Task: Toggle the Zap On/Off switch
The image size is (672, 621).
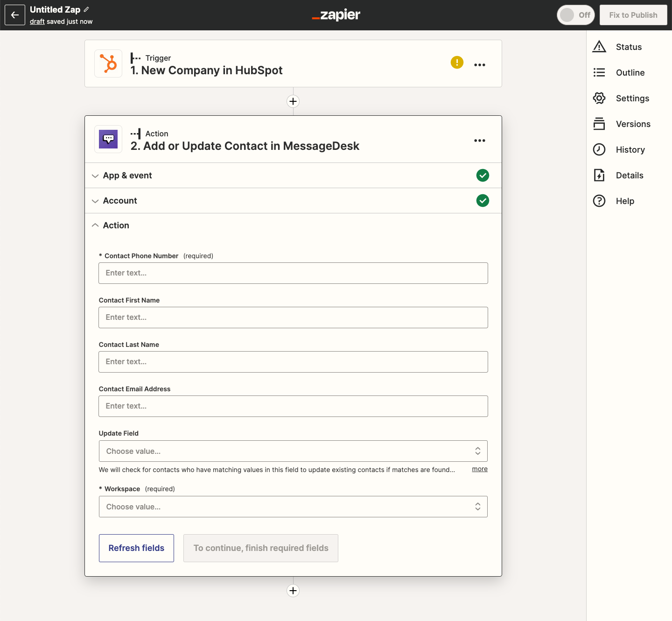Action: (x=575, y=15)
